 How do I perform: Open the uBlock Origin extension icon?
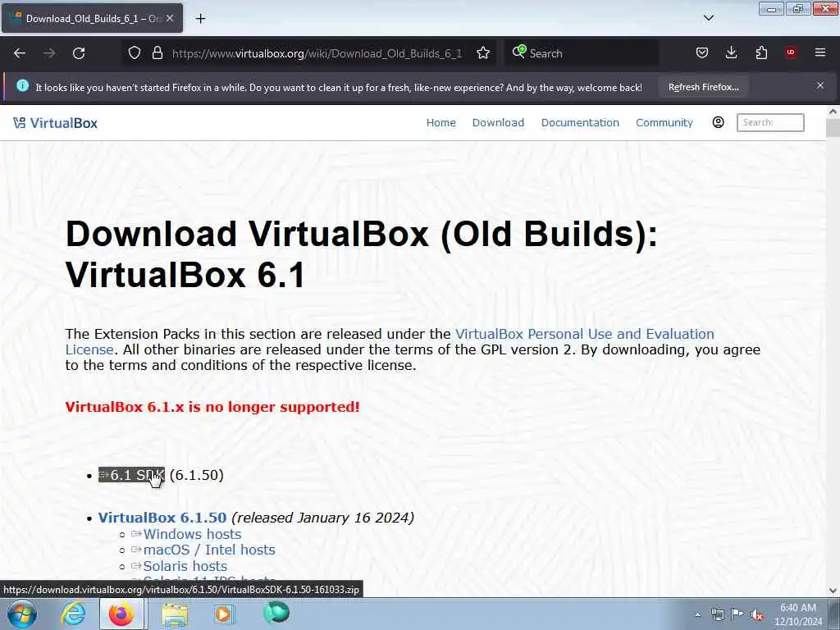[x=791, y=52]
